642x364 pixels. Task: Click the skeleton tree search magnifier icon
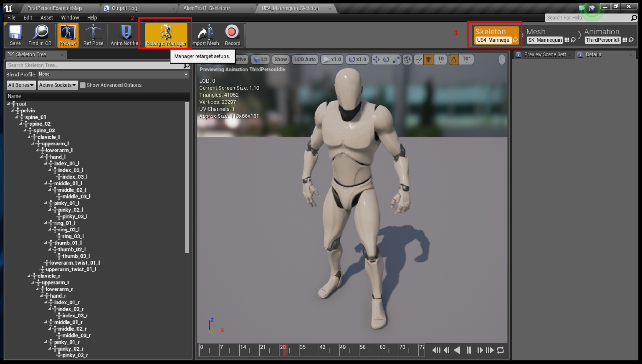coord(187,65)
